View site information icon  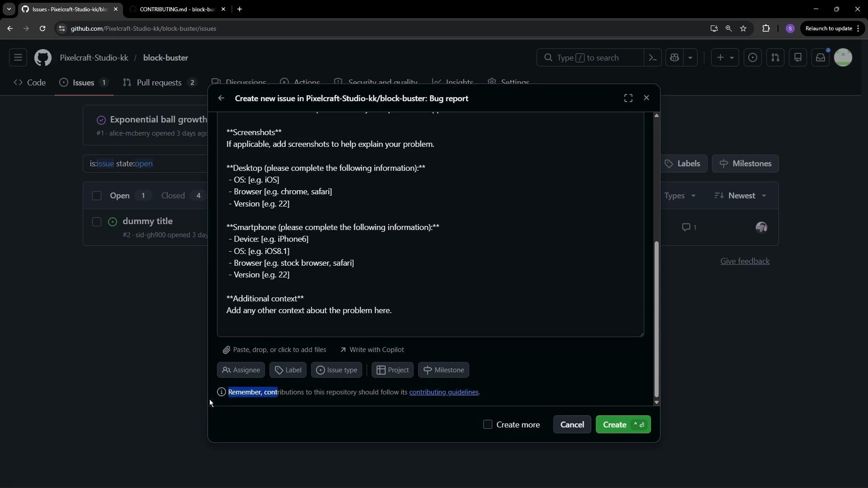(62, 28)
